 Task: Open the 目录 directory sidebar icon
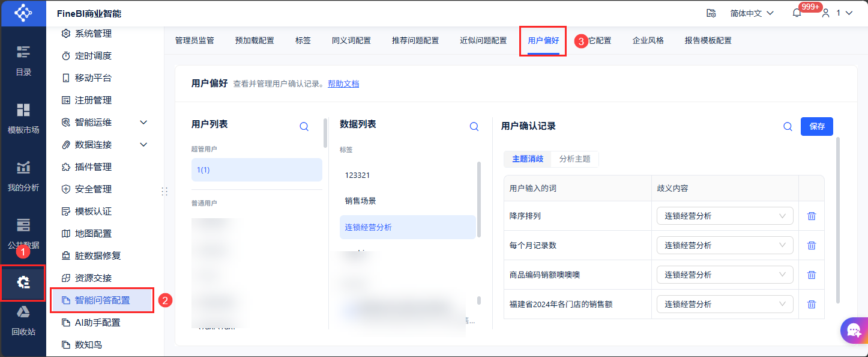tap(23, 59)
